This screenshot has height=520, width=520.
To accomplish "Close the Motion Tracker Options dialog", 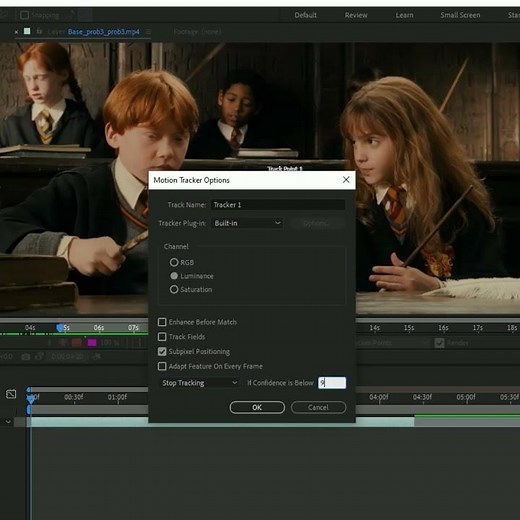I will 346,180.
